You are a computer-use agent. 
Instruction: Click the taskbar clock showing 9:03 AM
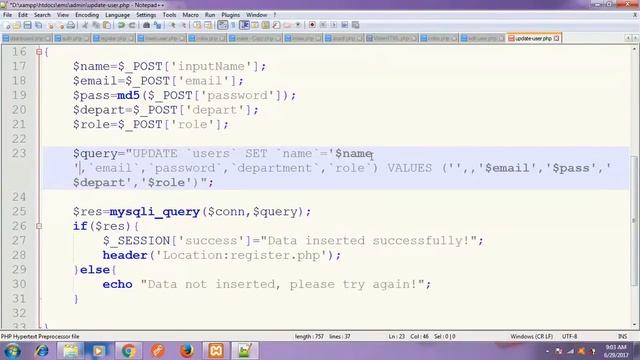(616, 351)
